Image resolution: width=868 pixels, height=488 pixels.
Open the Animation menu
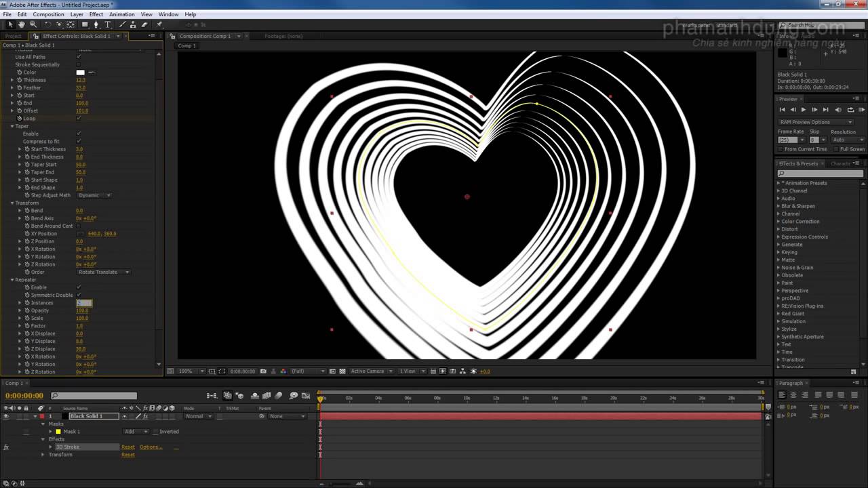[121, 14]
